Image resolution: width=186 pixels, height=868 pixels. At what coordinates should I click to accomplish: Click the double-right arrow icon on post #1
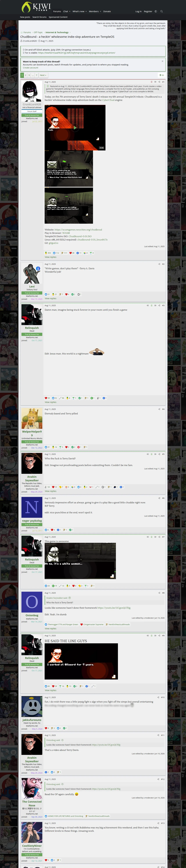155,82
